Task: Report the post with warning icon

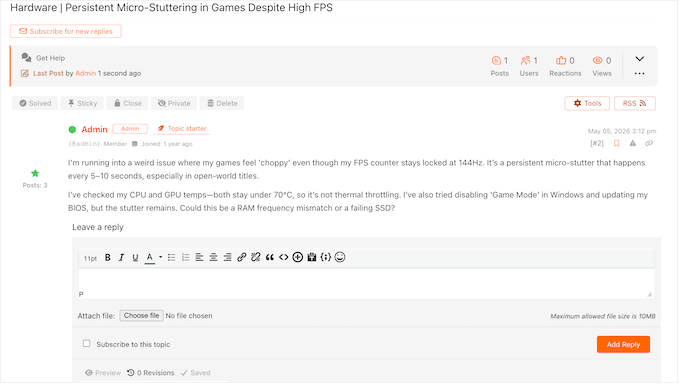Action: click(x=633, y=144)
